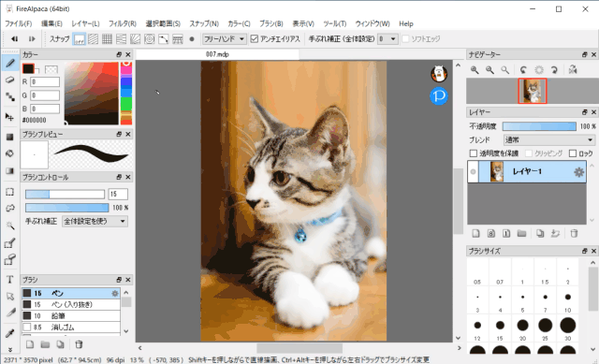The width and height of the screenshot is (599, 364).
Task: Select the ペン brush at size 15
Action: coord(71,293)
